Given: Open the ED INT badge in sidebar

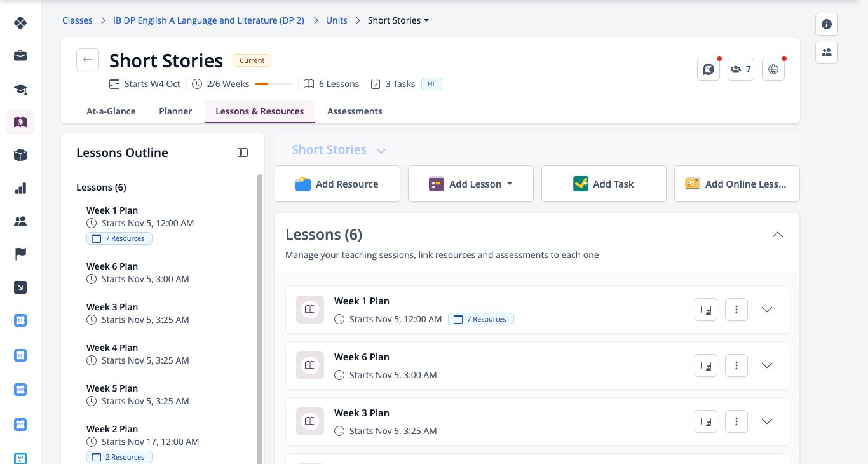Looking at the screenshot, I should coord(20,458).
